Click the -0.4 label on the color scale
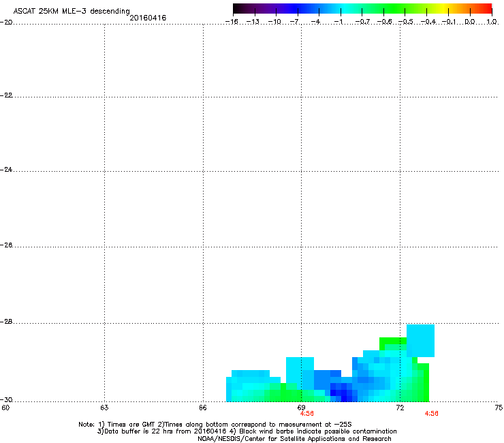This screenshot has width=504, height=443. coord(428,22)
